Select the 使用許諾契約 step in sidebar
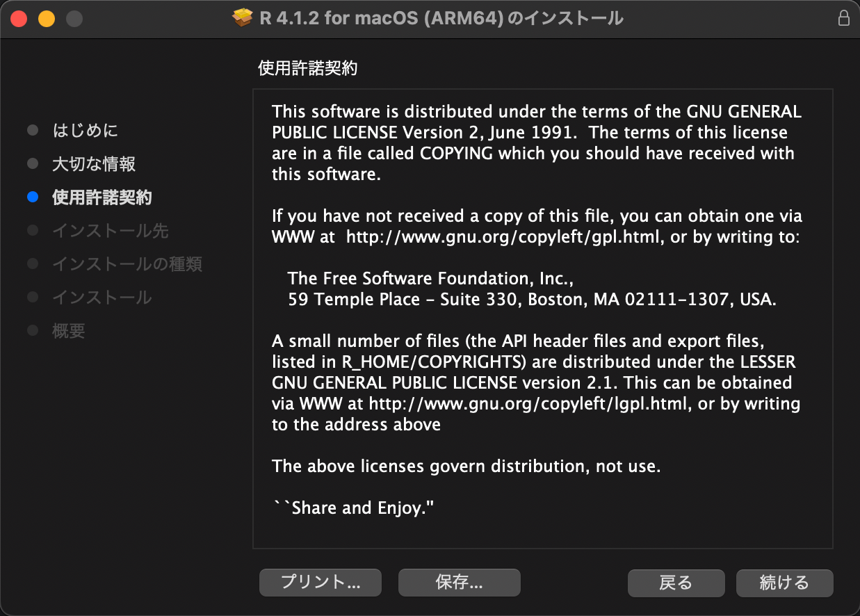860x616 pixels. point(102,197)
